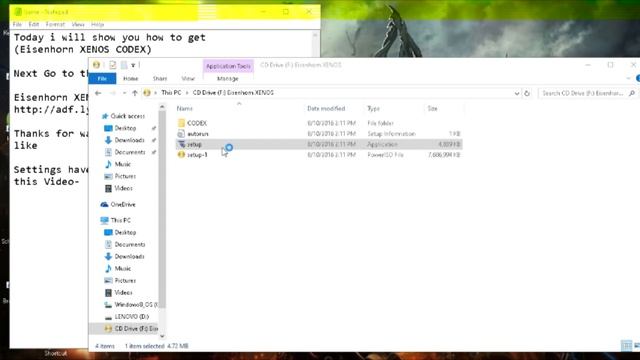Click the Explorer window title bar icon
640x360 pixels.
tap(96, 65)
